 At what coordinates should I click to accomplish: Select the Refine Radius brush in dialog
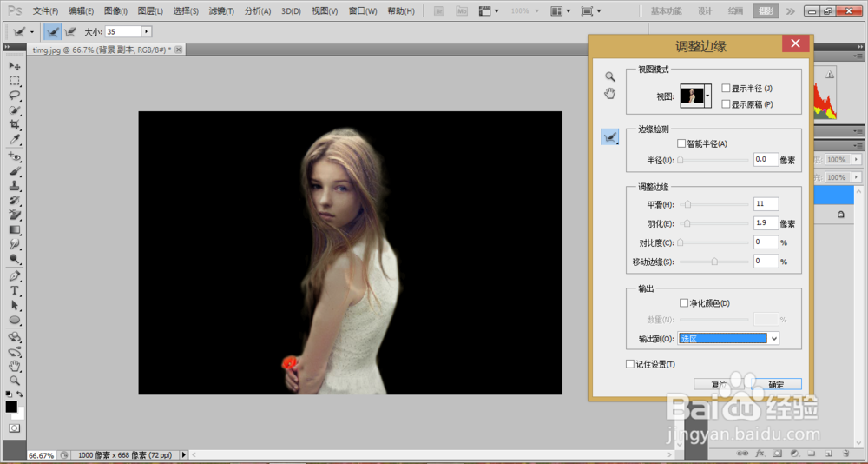click(x=610, y=137)
